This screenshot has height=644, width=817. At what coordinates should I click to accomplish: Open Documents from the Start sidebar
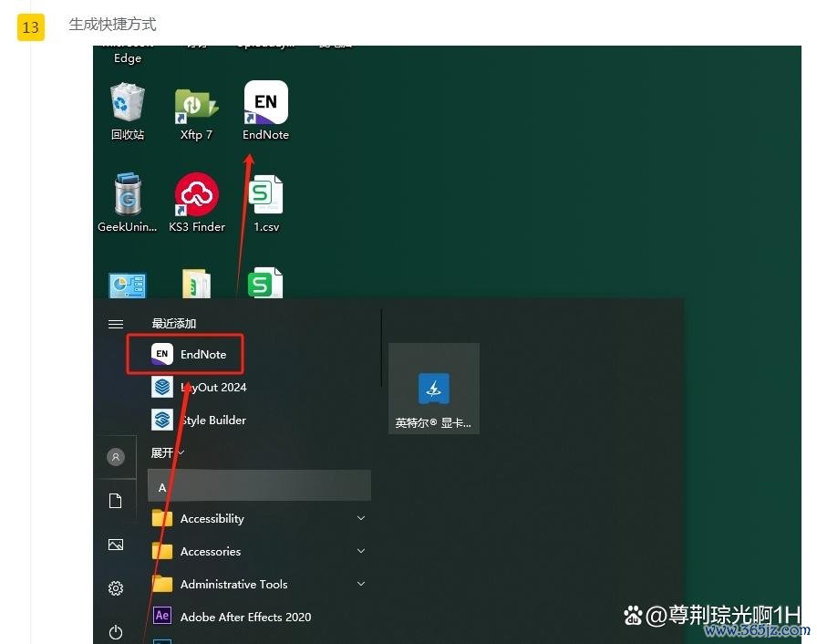(x=116, y=501)
